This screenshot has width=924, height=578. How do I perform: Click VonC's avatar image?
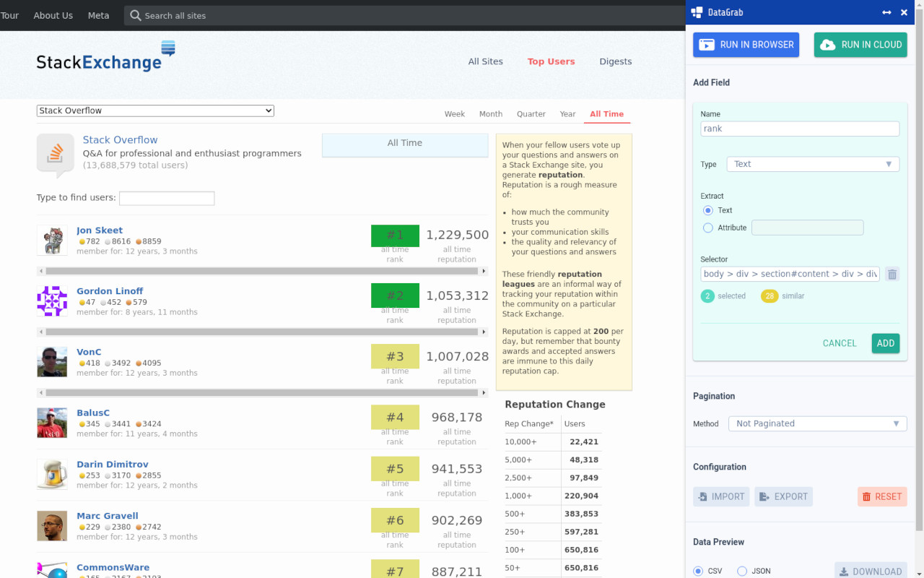[52, 361]
